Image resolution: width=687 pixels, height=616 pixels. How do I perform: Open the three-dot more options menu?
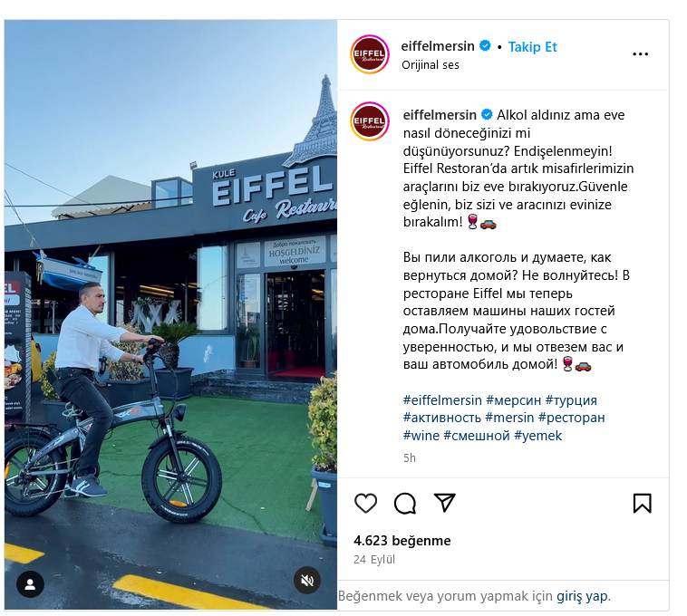pos(640,54)
